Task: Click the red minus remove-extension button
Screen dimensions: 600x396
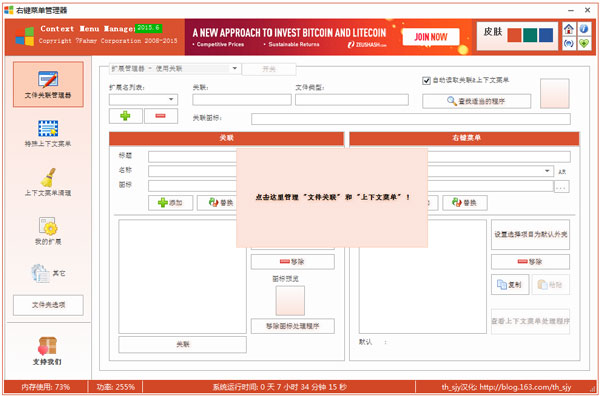Action: click(161, 116)
